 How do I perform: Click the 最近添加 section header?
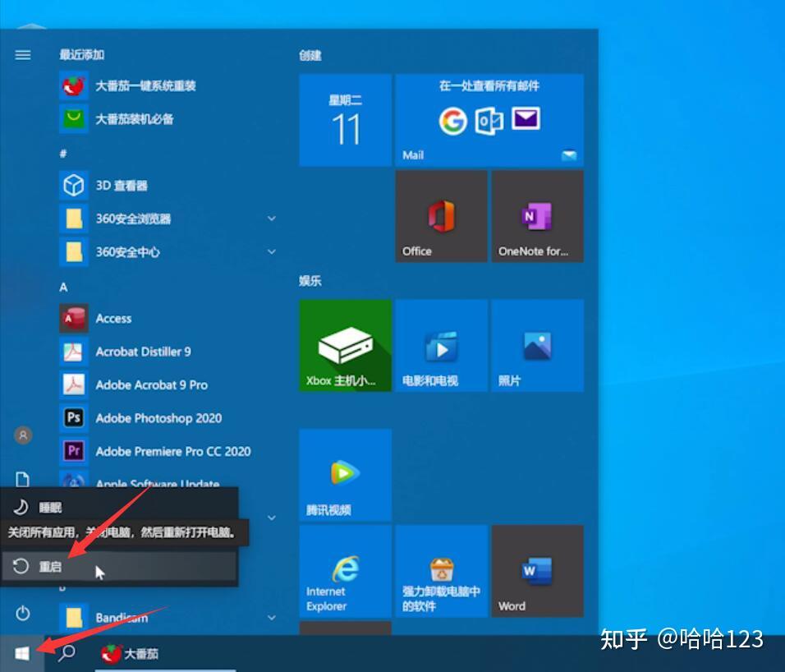coord(82,54)
